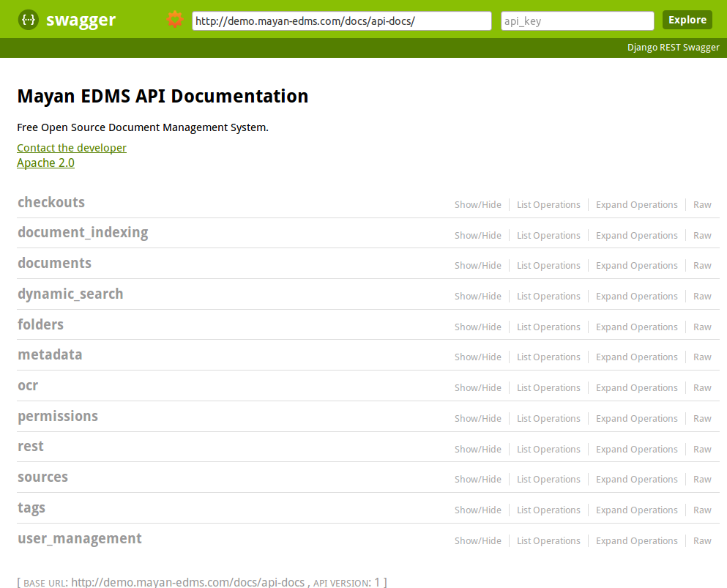Expand the checkouts API section
Image resolution: width=727 pixels, height=588 pixels.
[x=51, y=203]
